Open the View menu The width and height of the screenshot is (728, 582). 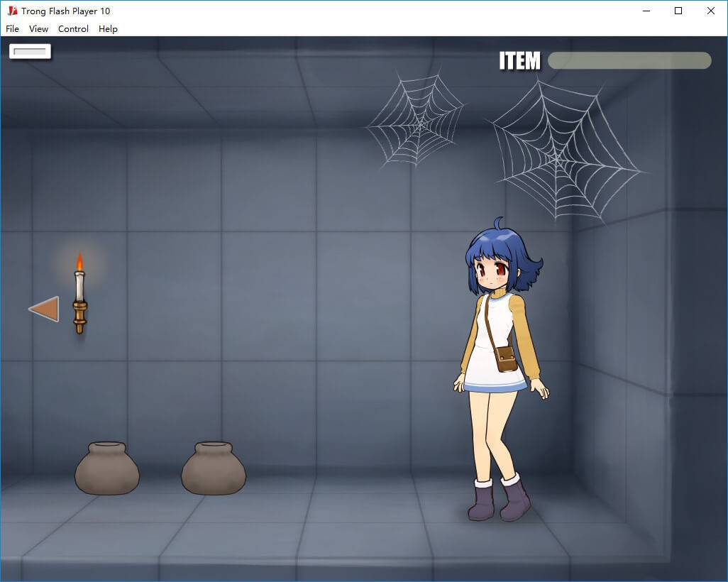[38, 29]
